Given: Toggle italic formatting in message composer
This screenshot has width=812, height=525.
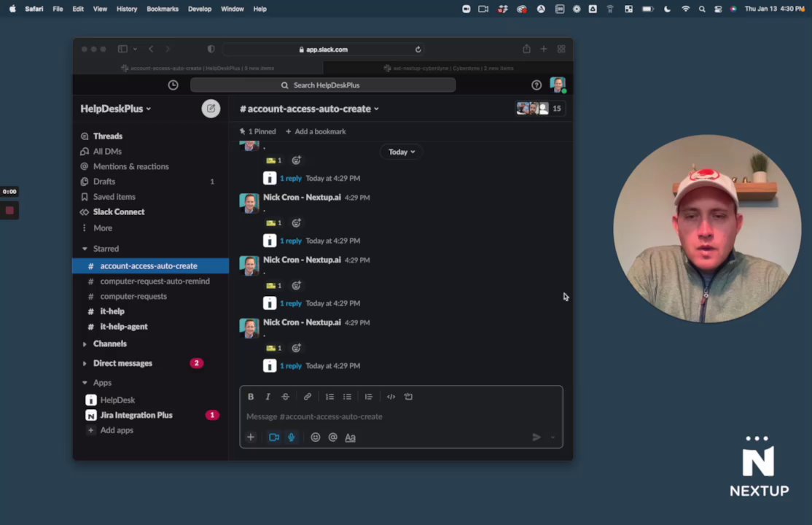Looking at the screenshot, I should tap(268, 397).
